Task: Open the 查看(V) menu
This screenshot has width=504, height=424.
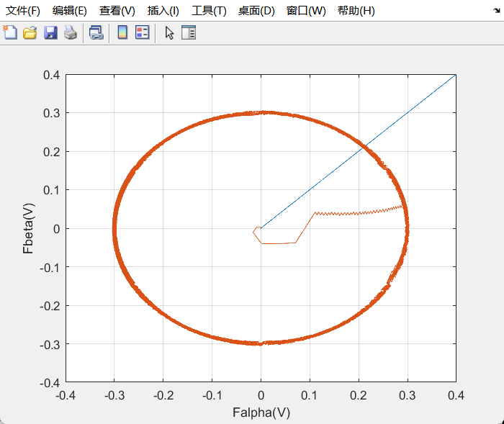Action: [117, 11]
